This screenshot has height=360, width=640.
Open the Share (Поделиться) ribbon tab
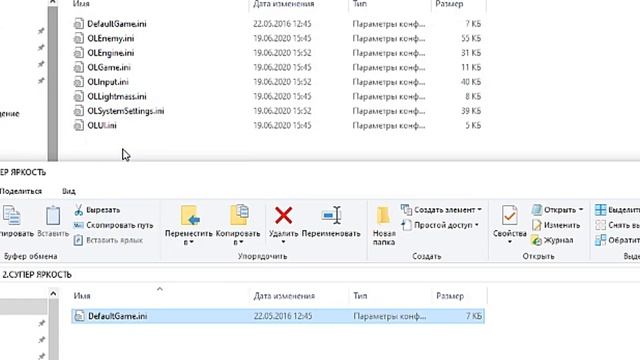point(21,191)
